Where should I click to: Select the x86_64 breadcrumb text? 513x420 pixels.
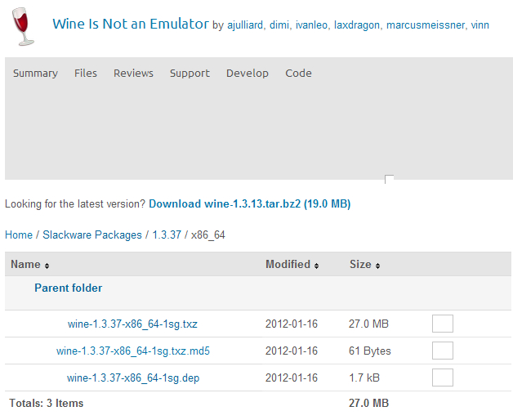[x=208, y=235]
